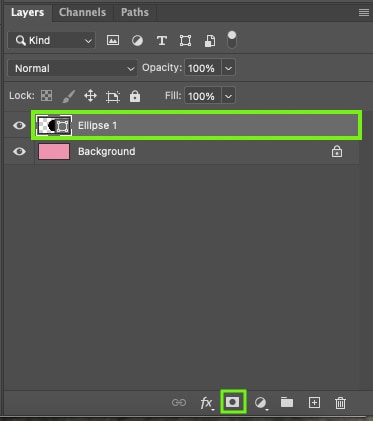This screenshot has height=421, width=373.
Task: Open the Layers panel hamburger menu
Action: pyautogui.click(x=364, y=13)
